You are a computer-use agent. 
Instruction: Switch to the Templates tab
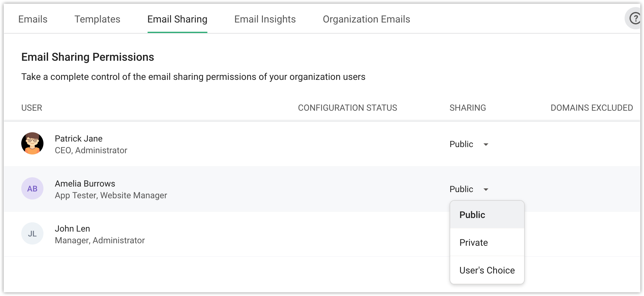97,19
